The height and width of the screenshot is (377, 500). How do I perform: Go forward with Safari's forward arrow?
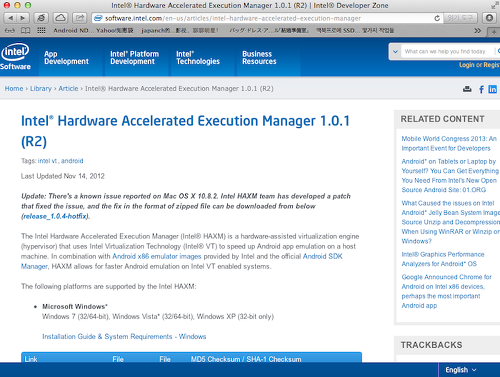(23, 18)
